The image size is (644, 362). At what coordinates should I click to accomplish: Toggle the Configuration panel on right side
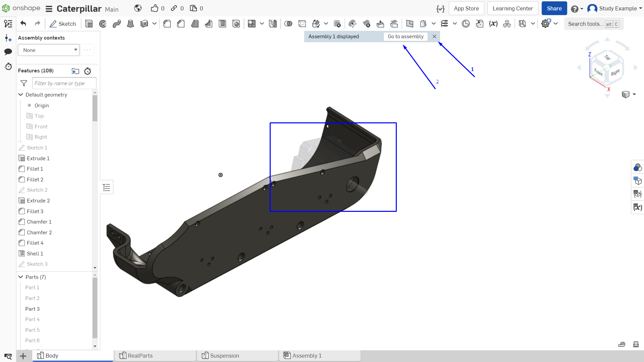[637, 181]
